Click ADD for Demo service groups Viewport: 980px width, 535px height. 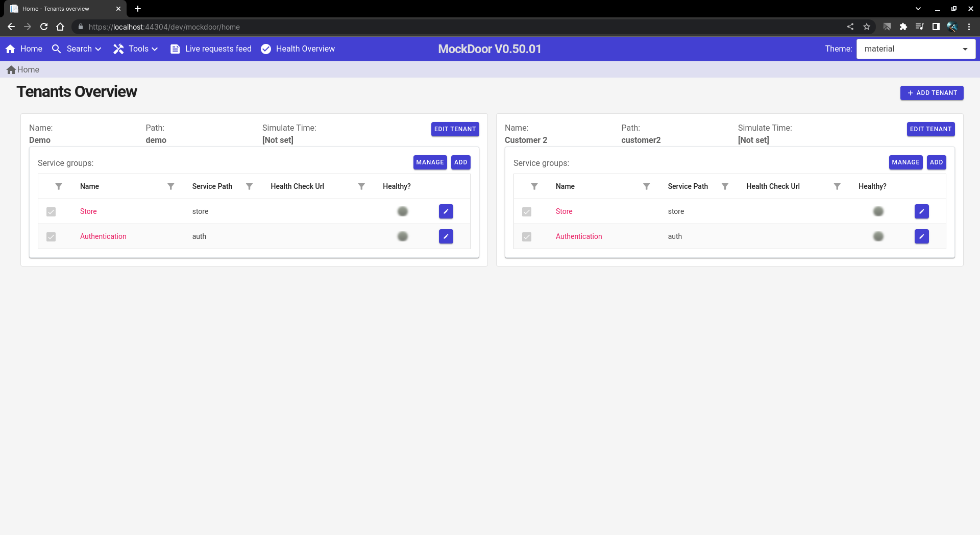click(x=461, y=162)
